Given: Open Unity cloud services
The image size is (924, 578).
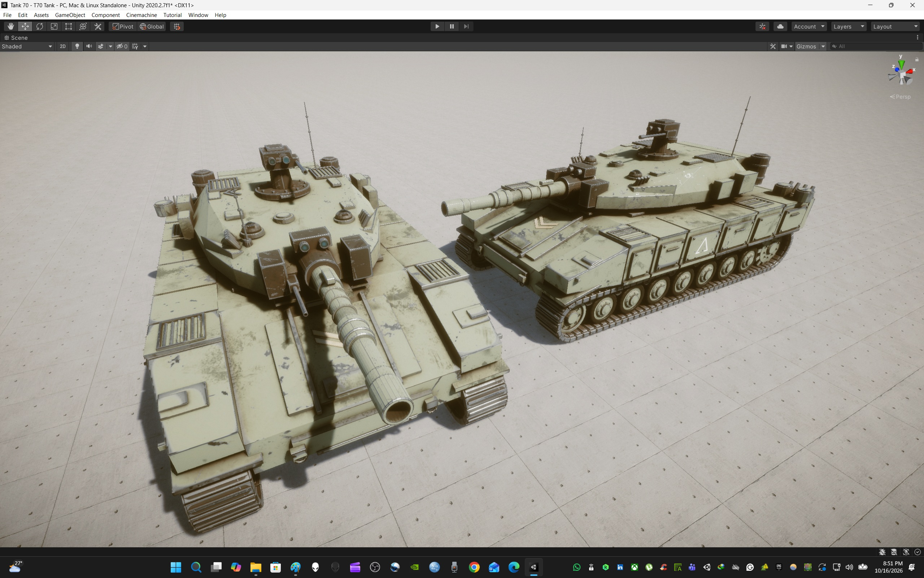Looking at the screenshot, I should 780,26.
